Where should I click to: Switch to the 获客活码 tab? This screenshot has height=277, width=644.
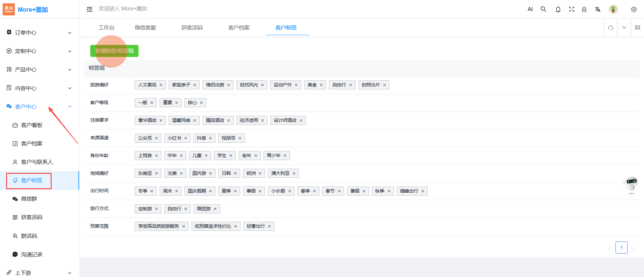[192, 28]
